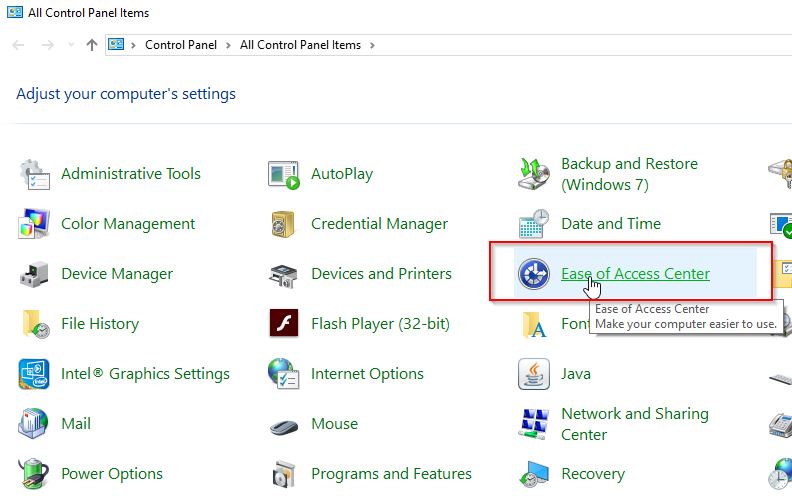
Task: Open recent locations dropdown arrow
Action: tap(71, 45)
